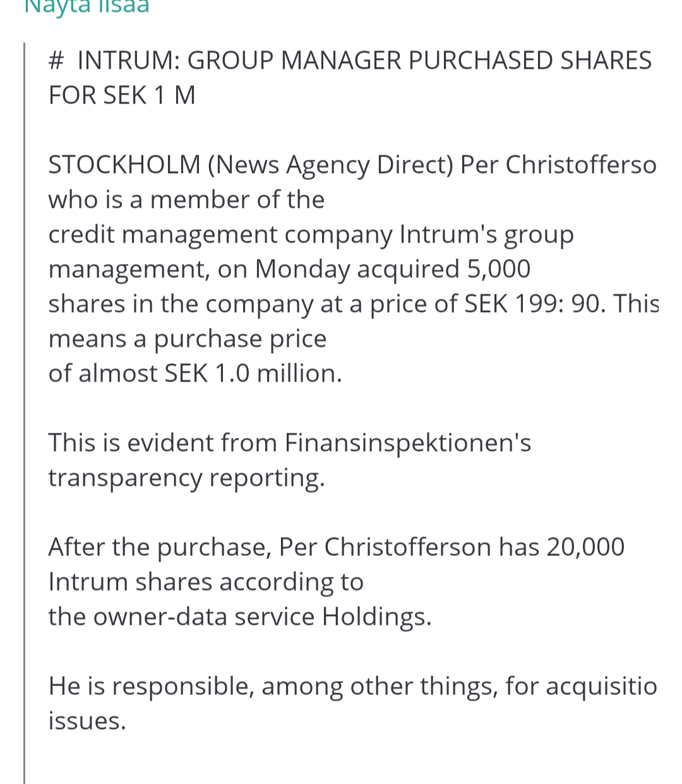The height and width of the screenshot is (784, 682).
Task: Click the vertical quote bar left of article
Action: 25,411
